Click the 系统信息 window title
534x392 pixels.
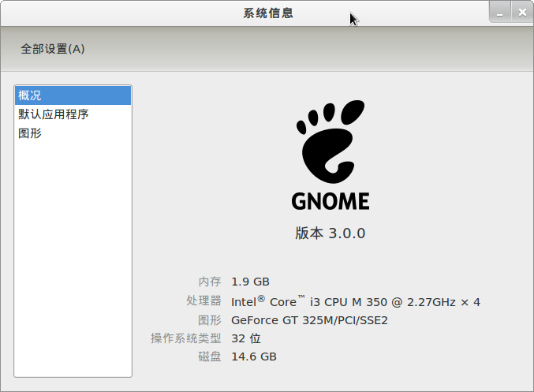[x=268, y=13]
